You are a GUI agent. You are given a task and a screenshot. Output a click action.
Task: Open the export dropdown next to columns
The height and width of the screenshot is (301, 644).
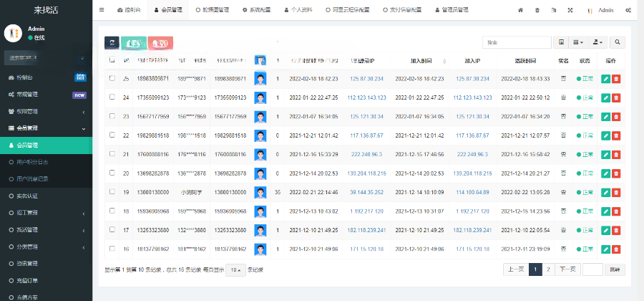[x=598, y=42]
